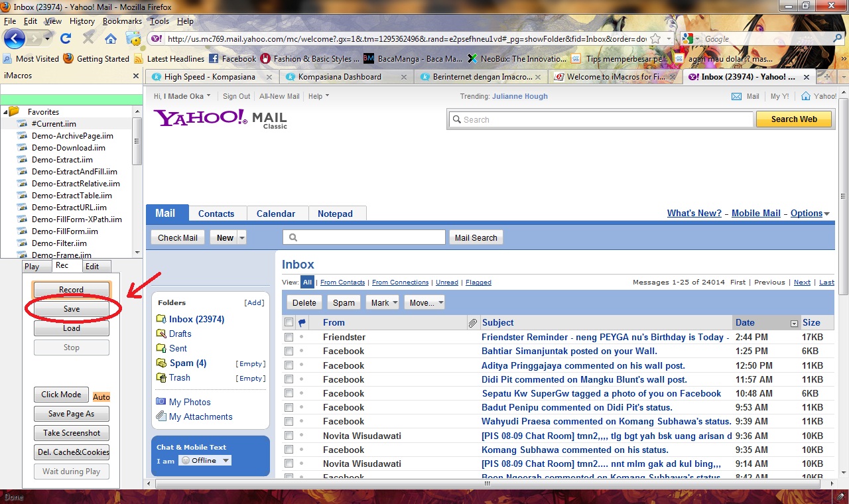
Task: Click the Search Web button
Action: [x=794, y=119]
